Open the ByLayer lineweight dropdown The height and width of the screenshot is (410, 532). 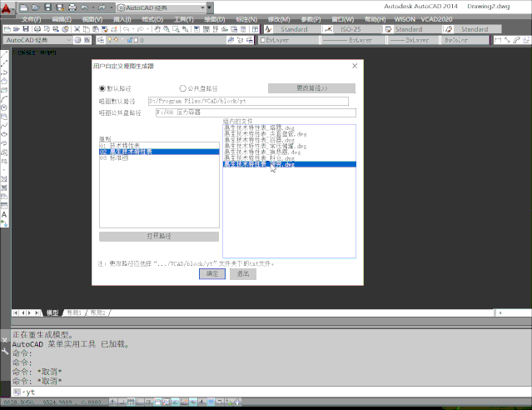point(413,40)
